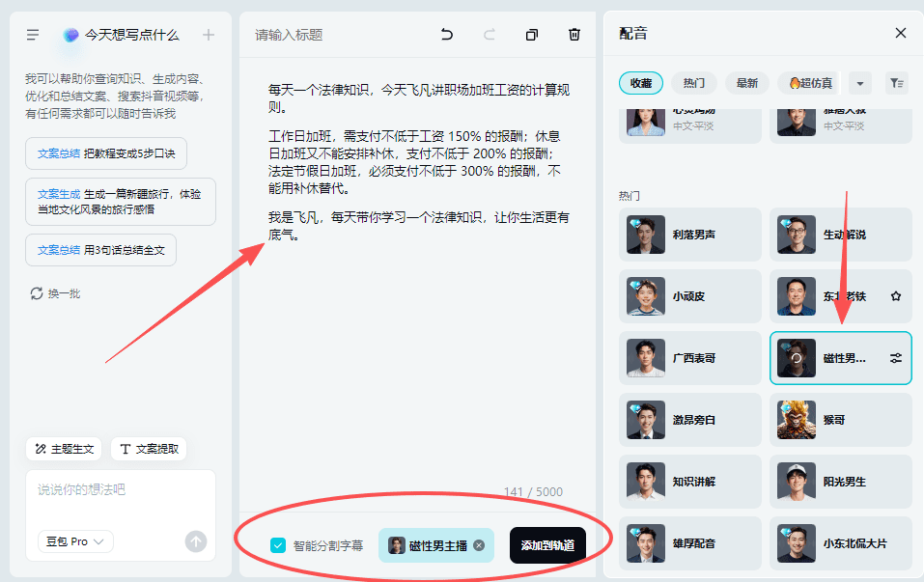Refresh suggestions with 换一批
This screenshot has height=582, width=924.
pyautogui.click(x=56, y=293)
